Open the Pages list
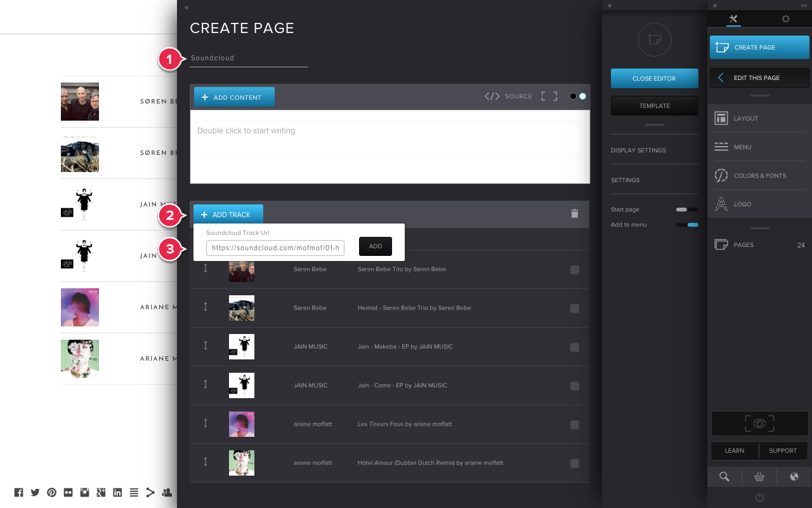812x508 pixels. click(759, 244)
